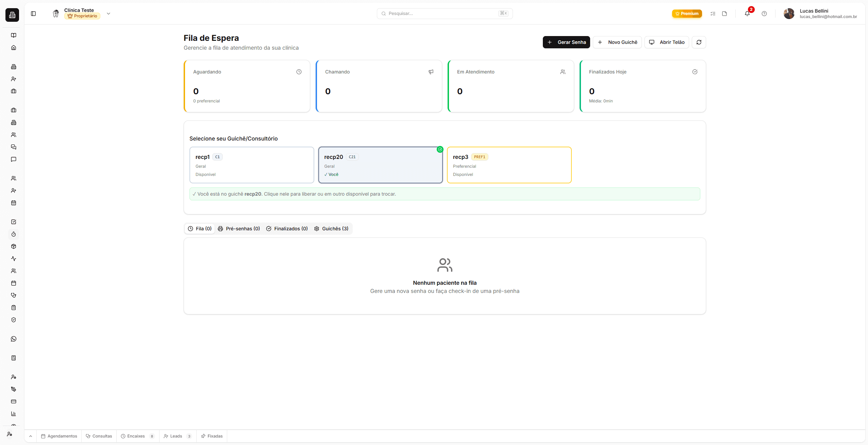Toggle off the active recp20 booth
Viewport: 868px width, 445px height.
(x=380, y=165)
